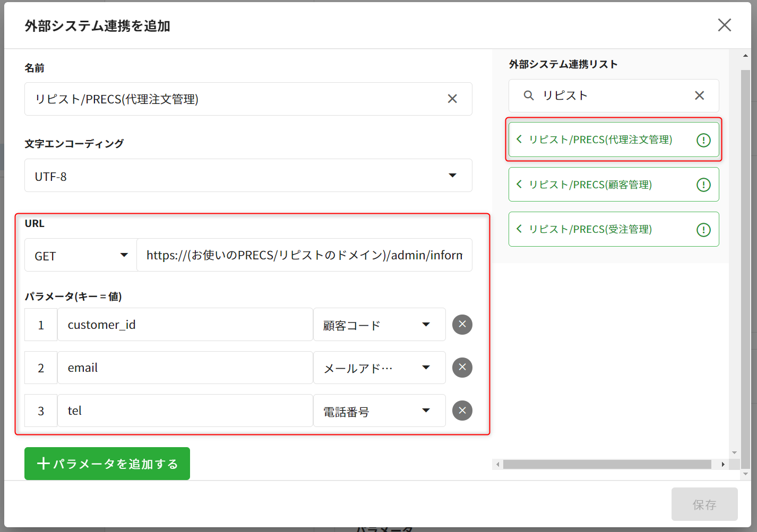Viewport: 757px width, 532px height.
Task: Delete the email parameter row
Action: point(462,368)
